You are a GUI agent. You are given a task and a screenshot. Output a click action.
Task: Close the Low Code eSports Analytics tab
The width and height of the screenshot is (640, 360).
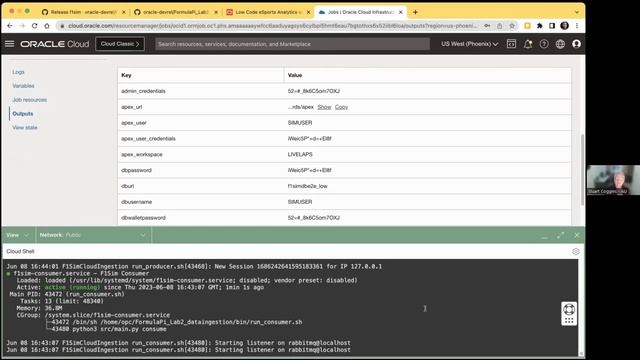308,12
